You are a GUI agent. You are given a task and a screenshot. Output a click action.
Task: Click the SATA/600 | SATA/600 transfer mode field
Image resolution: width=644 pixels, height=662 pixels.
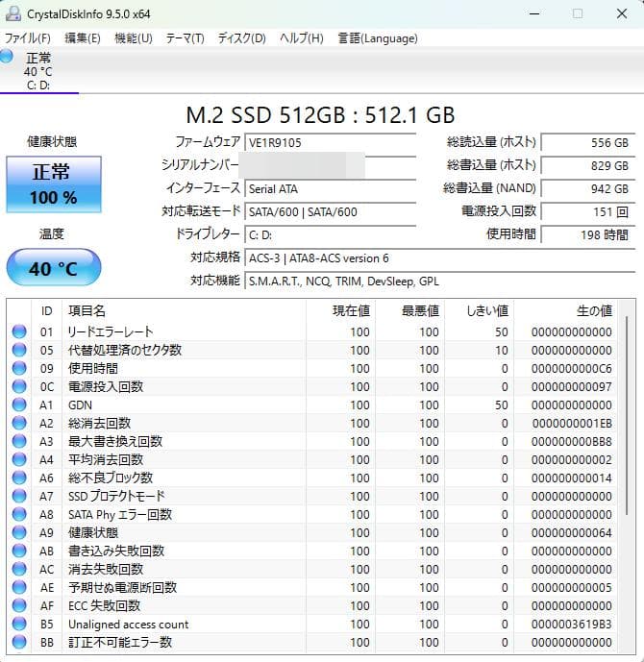331,211
